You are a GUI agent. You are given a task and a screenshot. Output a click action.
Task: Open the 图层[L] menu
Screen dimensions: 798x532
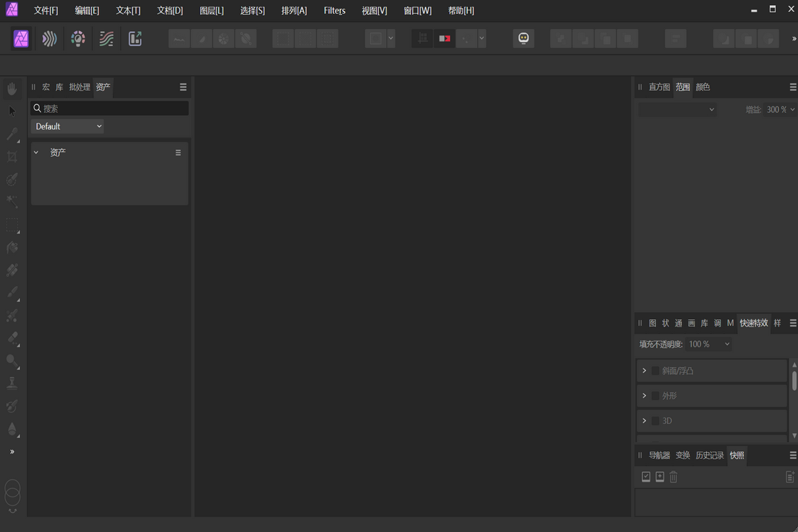(x=211, y=10)
